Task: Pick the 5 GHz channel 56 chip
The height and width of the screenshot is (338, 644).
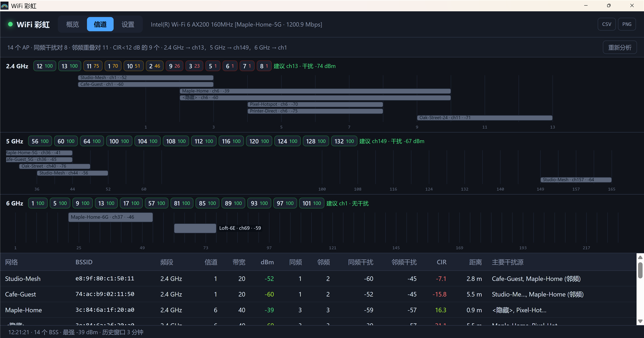Action: tap(40, 141)
